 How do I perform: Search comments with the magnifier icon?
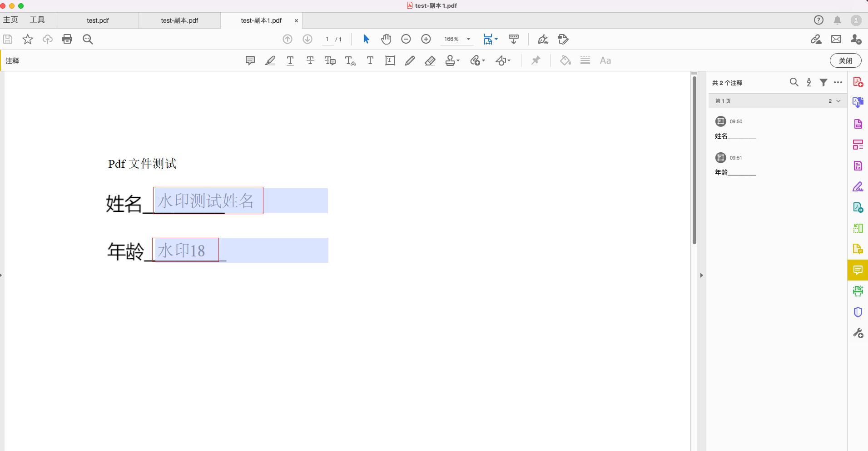tap(794, 82)
